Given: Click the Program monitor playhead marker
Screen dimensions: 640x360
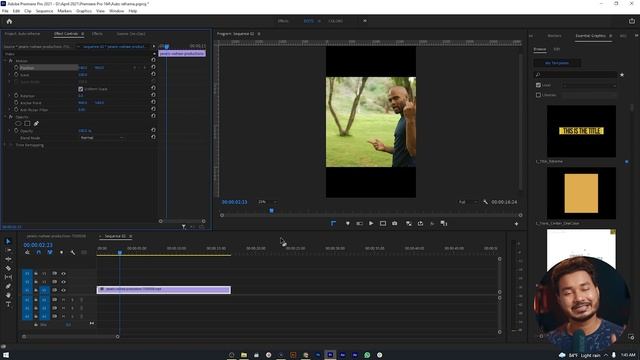Looking at the screenshot, I should 271,211.
